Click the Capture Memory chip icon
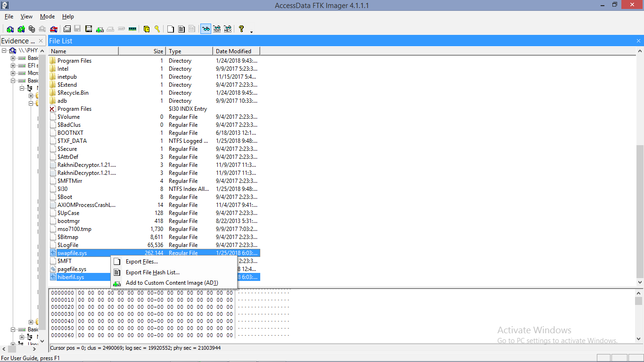The image size is (644, 362). [x=132, y=29]
